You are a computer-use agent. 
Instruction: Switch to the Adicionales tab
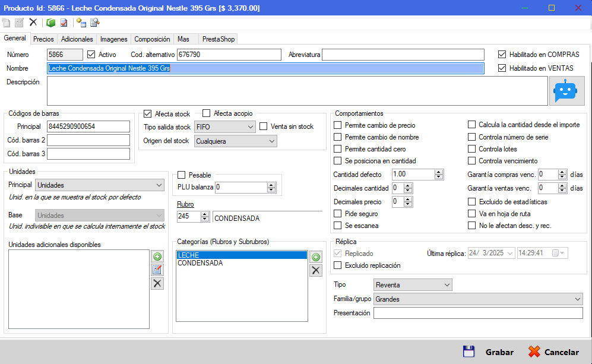[x=77, y=39]
